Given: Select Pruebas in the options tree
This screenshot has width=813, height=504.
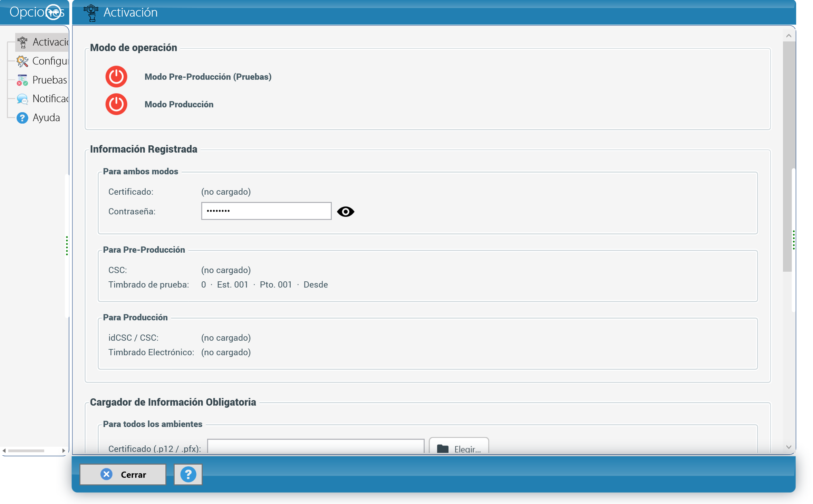Looking at the screenshot, I should point(50,80).
